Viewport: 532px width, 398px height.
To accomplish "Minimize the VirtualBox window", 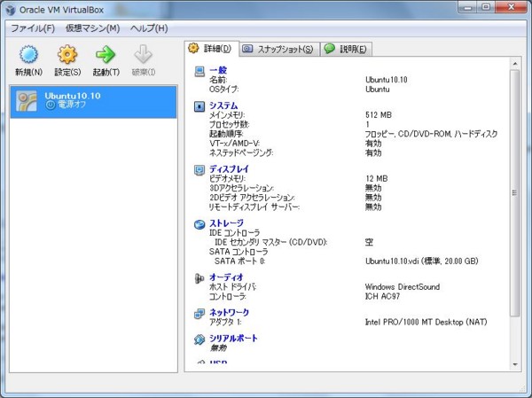I will tap(467, 7).
